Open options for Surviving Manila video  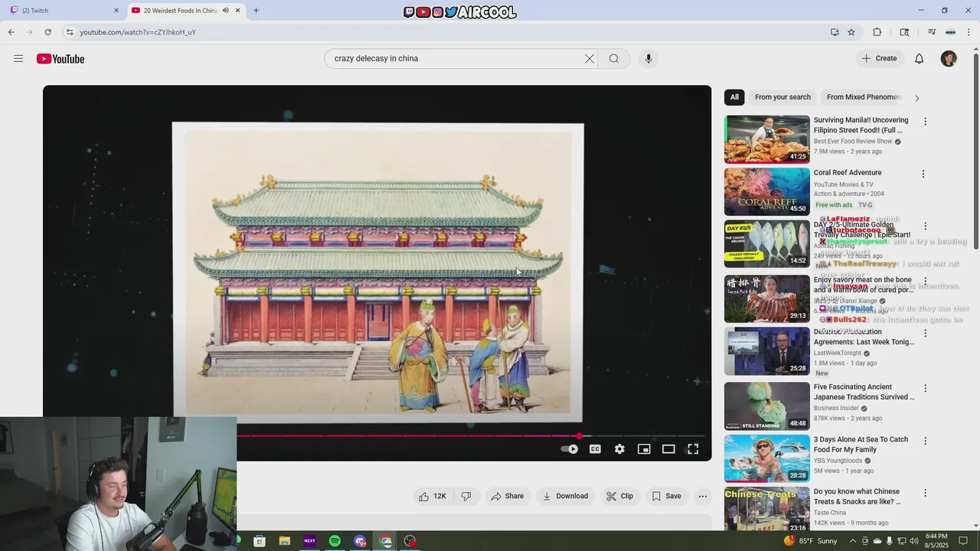click(x=925, y=122)
